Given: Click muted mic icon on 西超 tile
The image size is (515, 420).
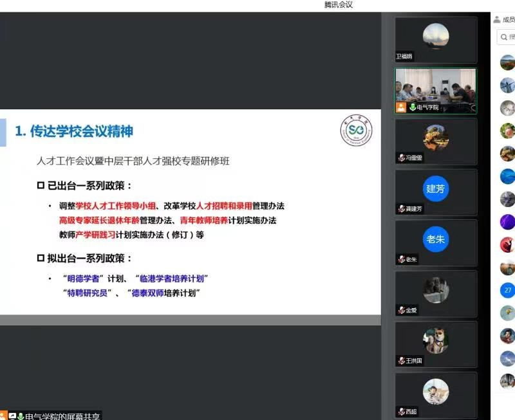Looking at the screenshot, I should click(401, 412).
